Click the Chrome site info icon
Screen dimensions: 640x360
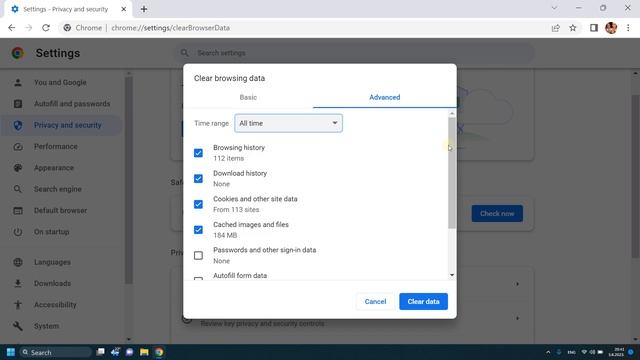click(67, 28)
